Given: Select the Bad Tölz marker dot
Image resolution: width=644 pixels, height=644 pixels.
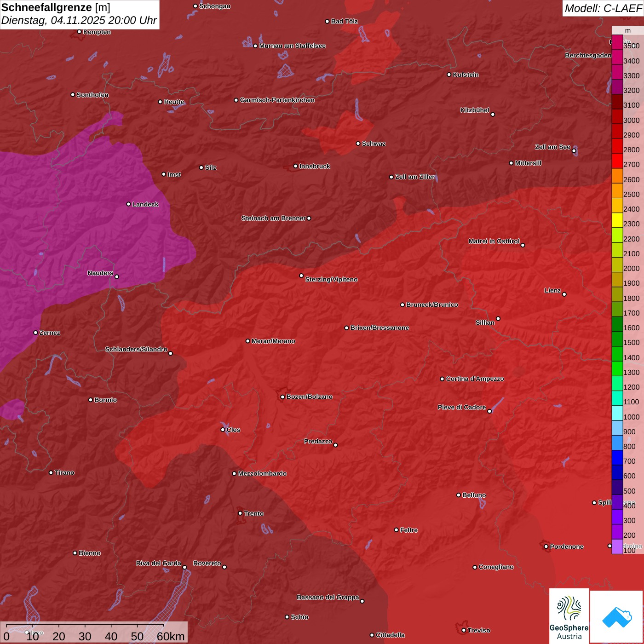Looking at the screenshot, I should pos(328,22).
